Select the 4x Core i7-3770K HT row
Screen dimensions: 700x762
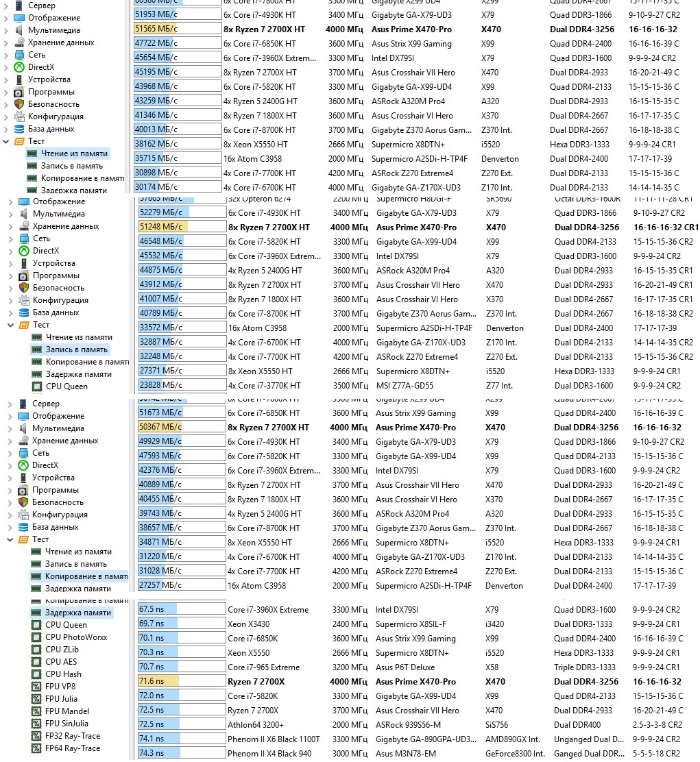[x=418, y=385]
